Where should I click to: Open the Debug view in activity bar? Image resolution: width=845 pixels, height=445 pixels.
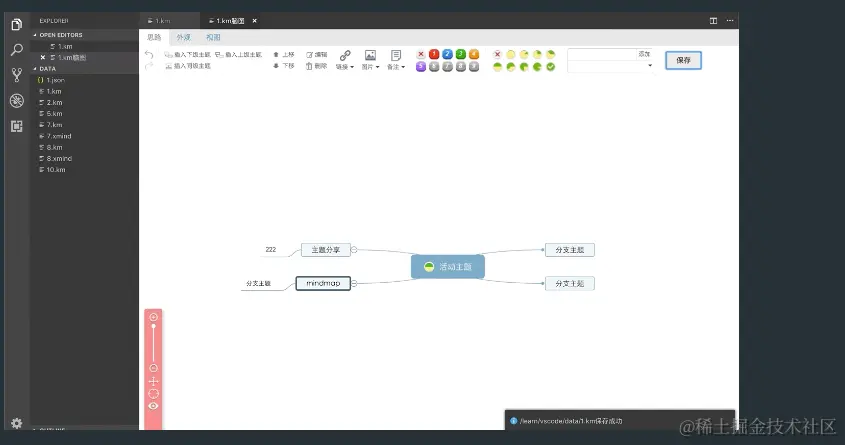coord(17,100)
